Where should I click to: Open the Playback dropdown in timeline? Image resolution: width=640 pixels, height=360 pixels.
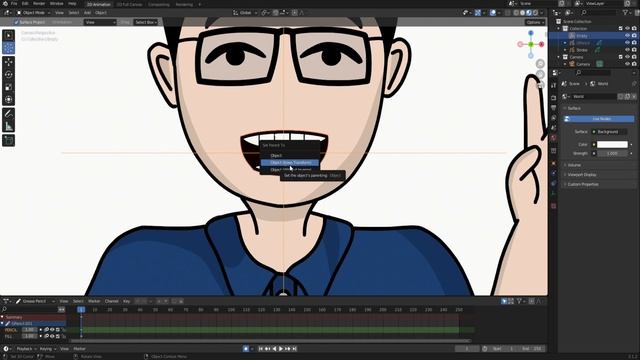tap(26, 349)
